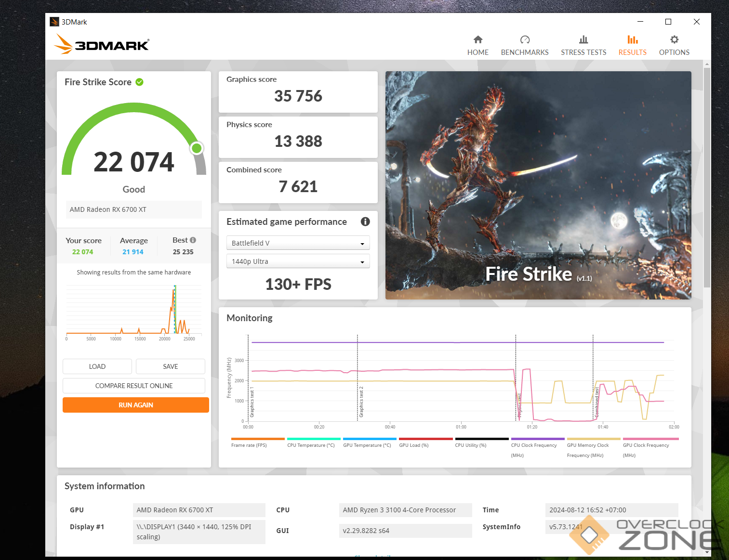Open the 1440p Ultra resolution dropdown
The height and width of the screenshot is (560, 729).
[x=298, y=261]
